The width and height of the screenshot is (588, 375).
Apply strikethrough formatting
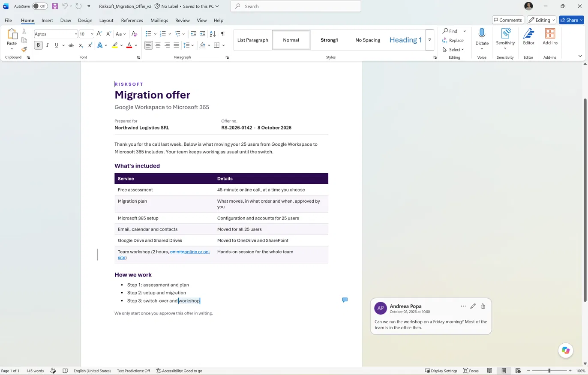[x=71, y=45]
